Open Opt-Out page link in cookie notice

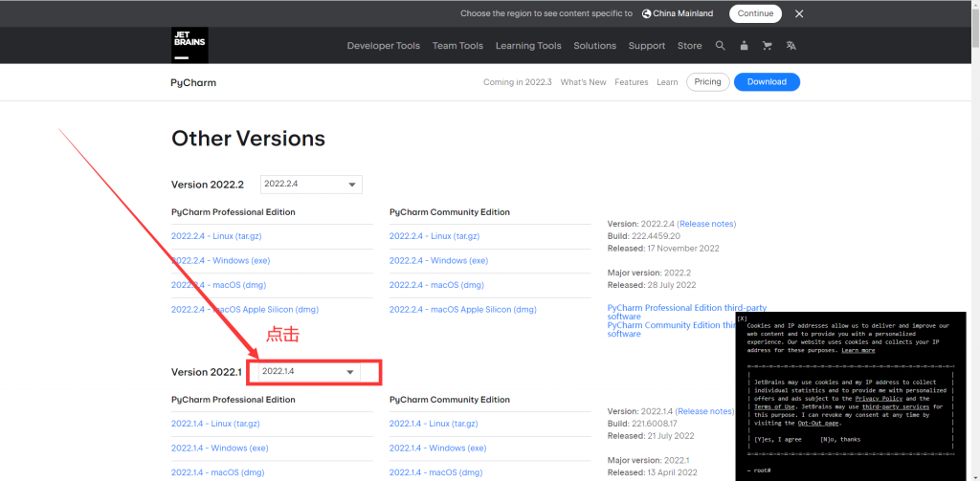tap(819, 423)
